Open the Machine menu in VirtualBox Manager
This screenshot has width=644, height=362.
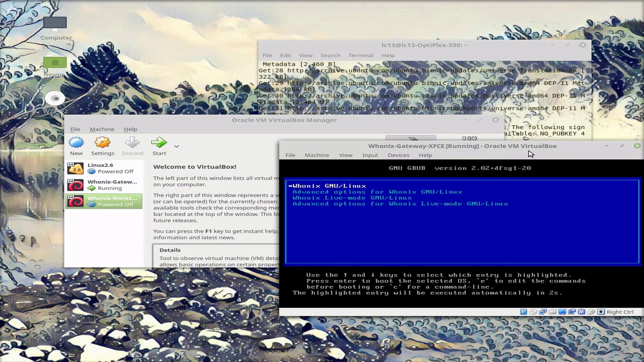[x=102, y=129]
